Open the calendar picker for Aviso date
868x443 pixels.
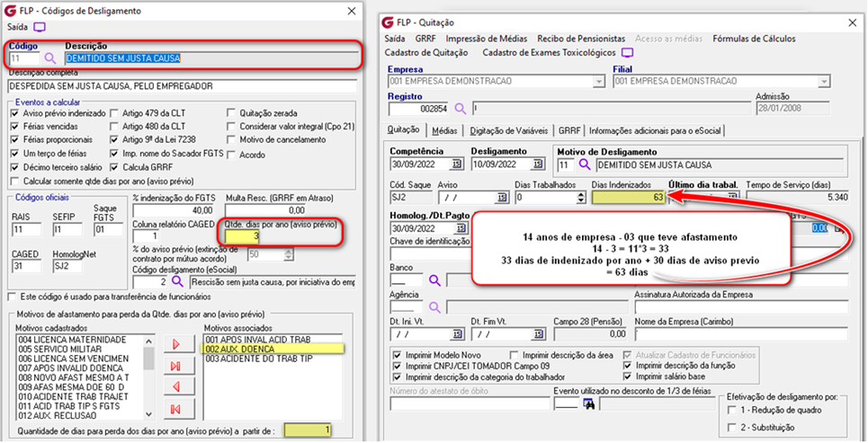click(x=502, y=198)
